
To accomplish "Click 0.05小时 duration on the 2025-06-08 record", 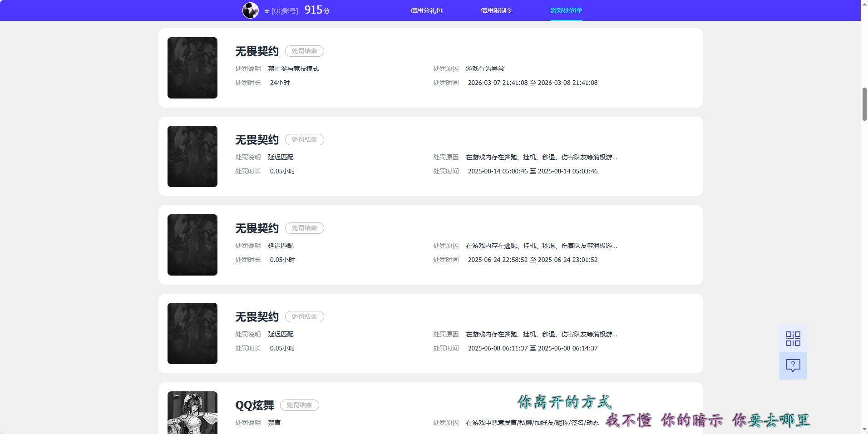I will coord(282,348).
